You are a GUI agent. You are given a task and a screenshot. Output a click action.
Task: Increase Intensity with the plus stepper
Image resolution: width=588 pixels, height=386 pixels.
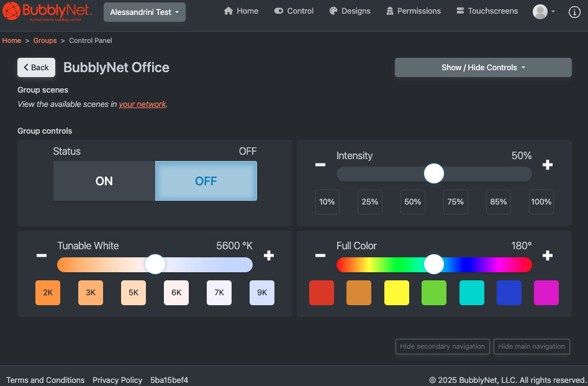click(x=548, y=165)
